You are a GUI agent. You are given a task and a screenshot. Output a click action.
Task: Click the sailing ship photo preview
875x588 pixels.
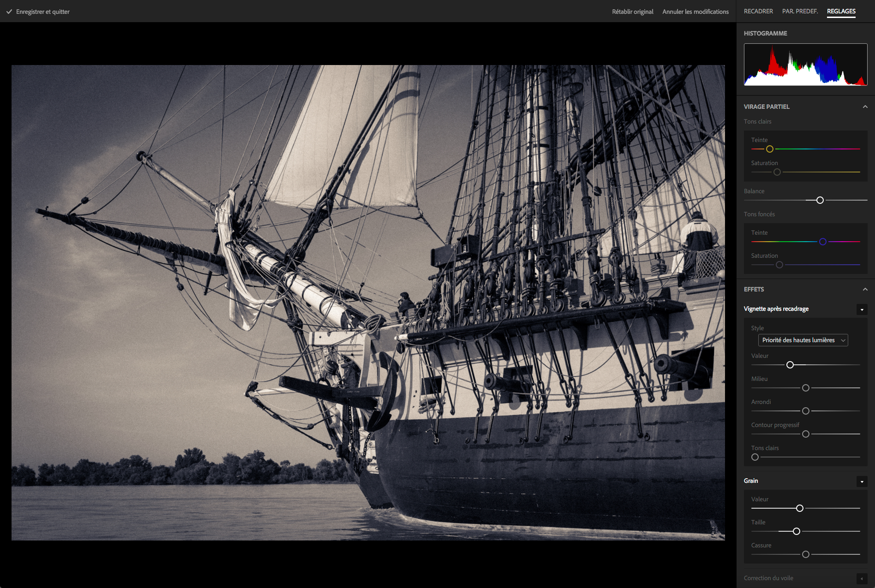[x=368, y=303]
